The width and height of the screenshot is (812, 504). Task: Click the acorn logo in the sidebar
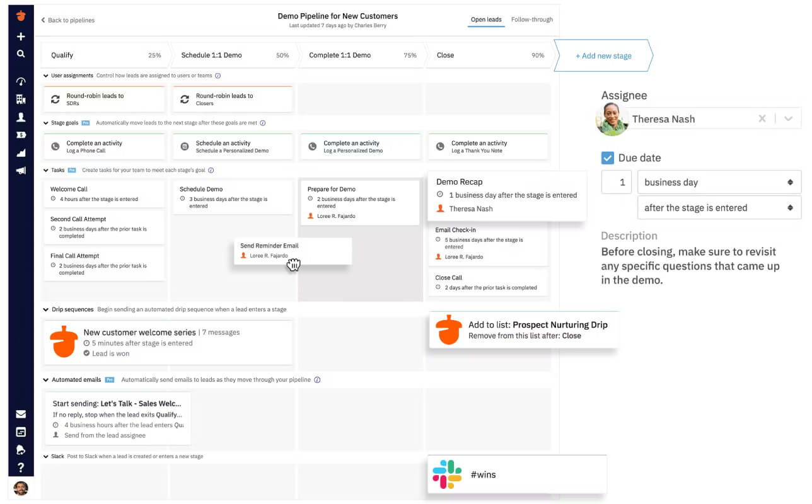click(21, 16)
